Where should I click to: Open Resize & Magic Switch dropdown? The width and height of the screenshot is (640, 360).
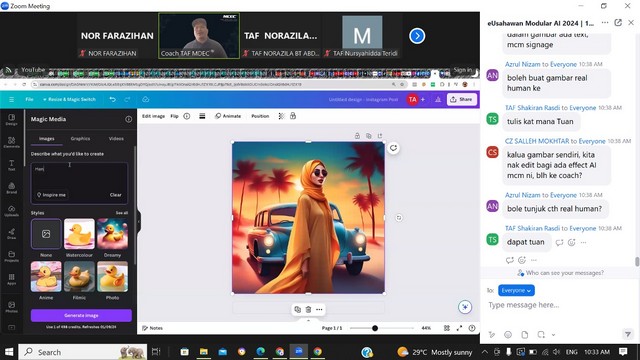pyautogui.click(x=69, y=100)
